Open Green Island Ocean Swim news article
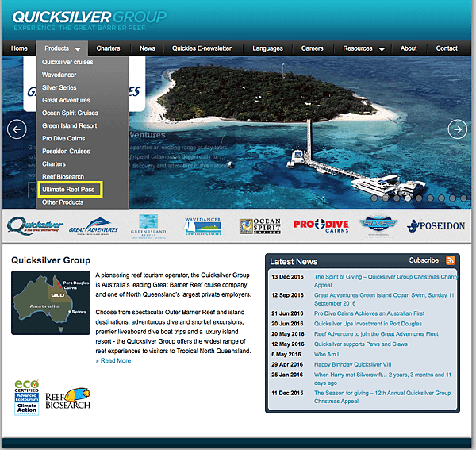 pyautogui.click(x=384, y=299)
